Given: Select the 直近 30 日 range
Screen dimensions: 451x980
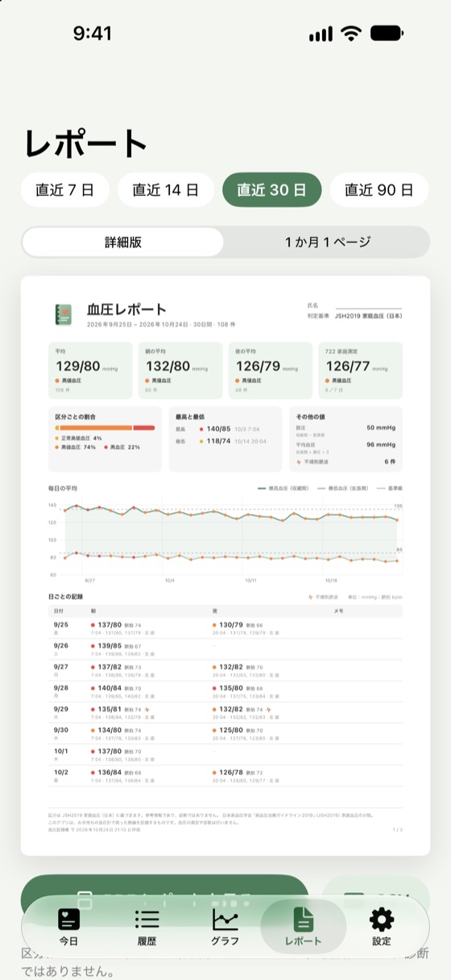Looking at the screenshot, I should (271, 190).
